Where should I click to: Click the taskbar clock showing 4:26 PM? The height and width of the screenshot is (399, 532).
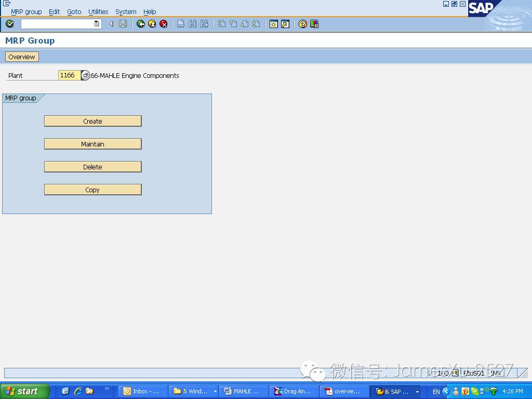pos(513,391)
